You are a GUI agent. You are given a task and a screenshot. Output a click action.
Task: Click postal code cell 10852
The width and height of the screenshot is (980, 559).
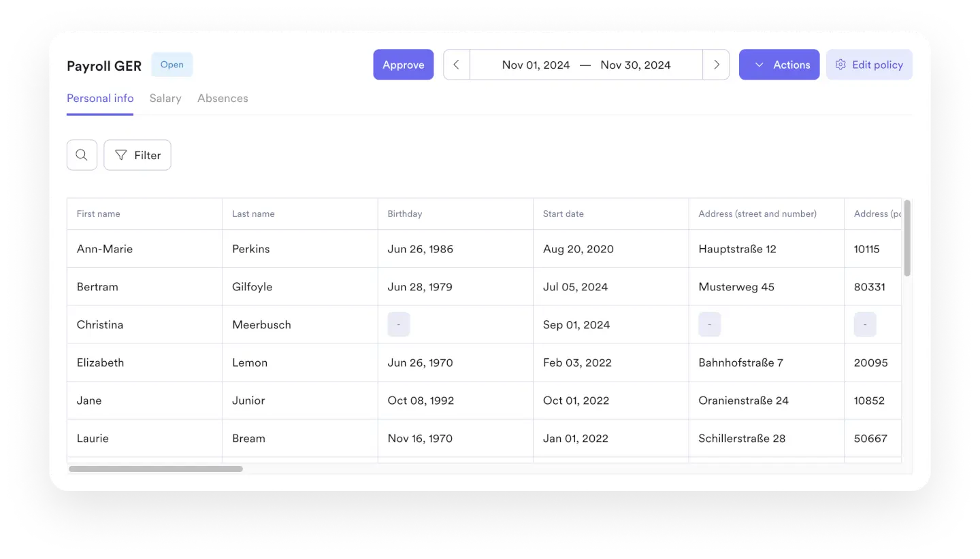[873, 401]
